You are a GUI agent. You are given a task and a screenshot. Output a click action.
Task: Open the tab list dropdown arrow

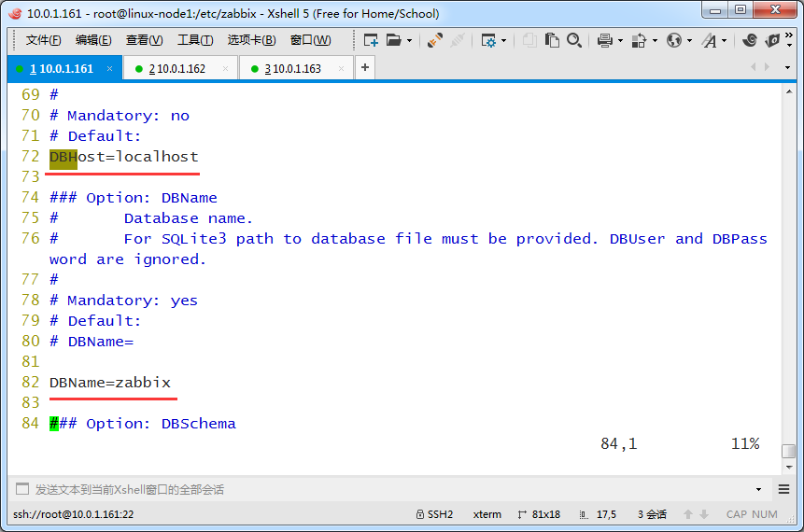[x=787, y=67]
